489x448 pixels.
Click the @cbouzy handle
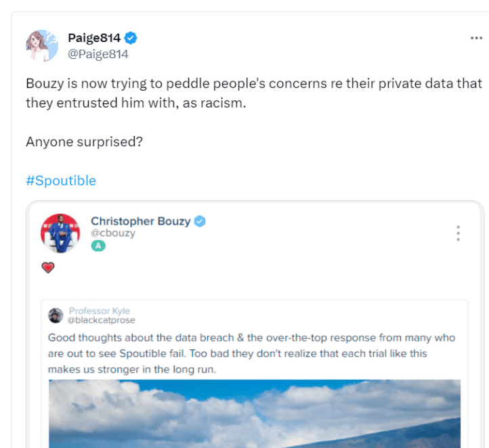[113, 233]
